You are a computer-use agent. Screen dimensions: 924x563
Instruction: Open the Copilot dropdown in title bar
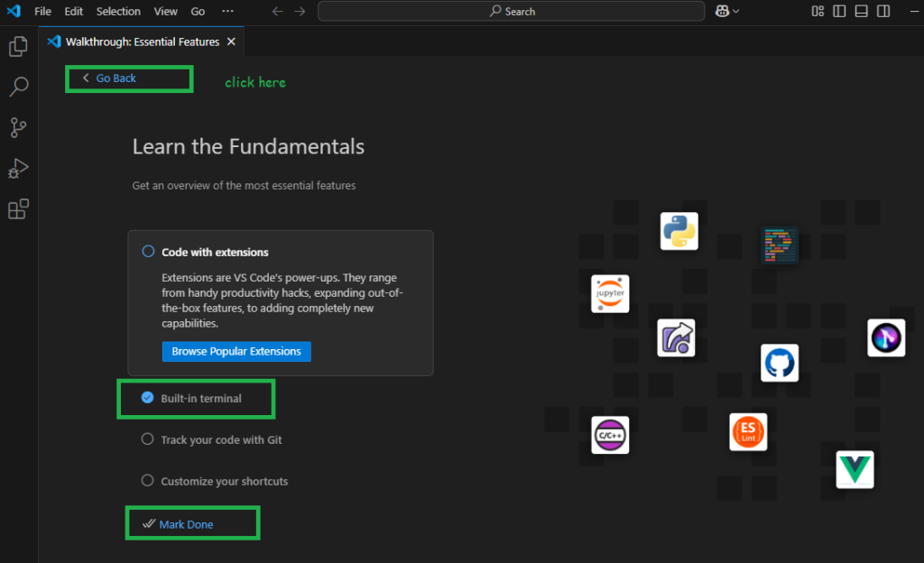pos(726,12)
